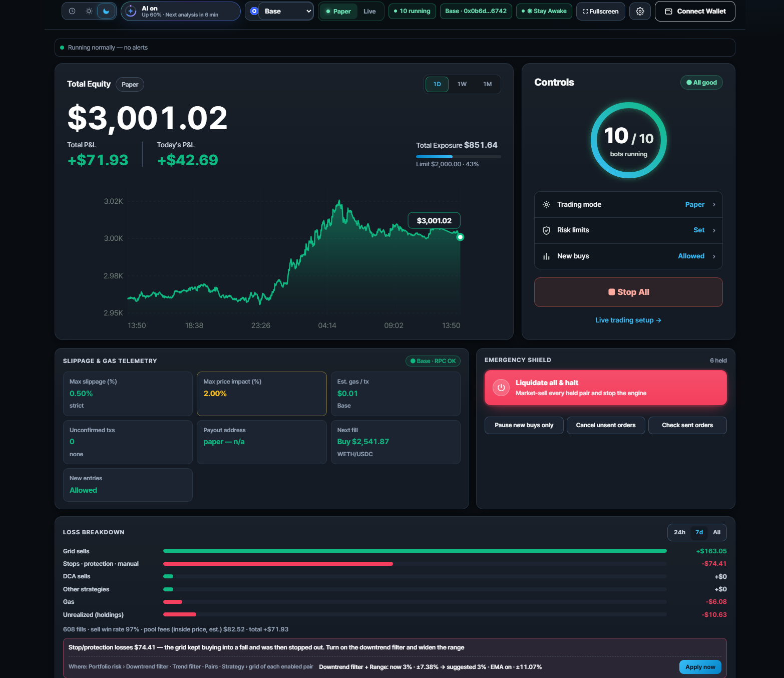Click Pause new buys only

tap(524, 425)
